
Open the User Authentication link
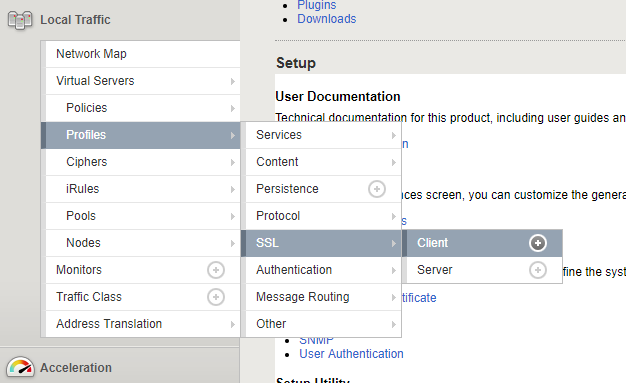pyautogui.click(x=351, y=354)
